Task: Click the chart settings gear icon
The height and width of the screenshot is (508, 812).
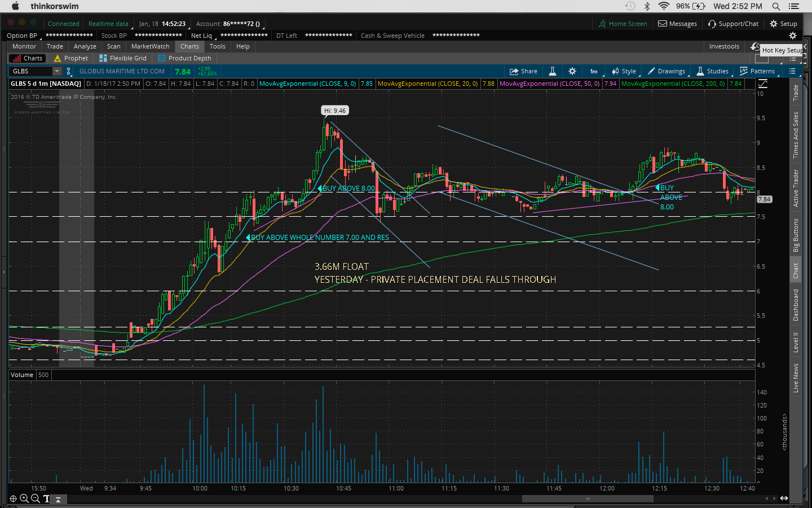Action: 572,71
